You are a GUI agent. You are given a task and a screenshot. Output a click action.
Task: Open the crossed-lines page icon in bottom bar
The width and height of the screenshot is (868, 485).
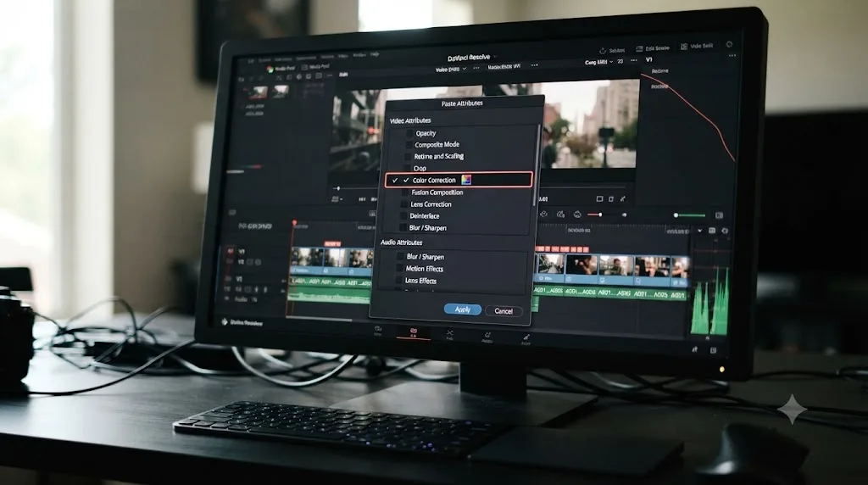(x=449, y=334)
